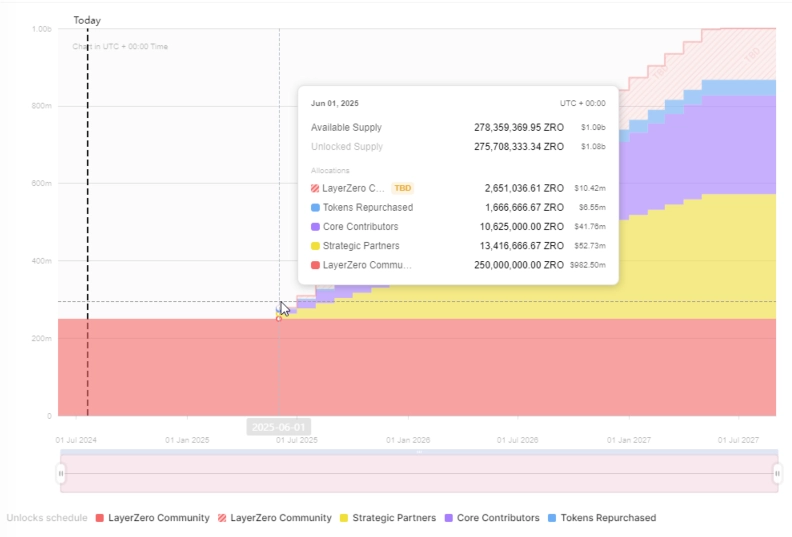Click the TBD badge in the tooltip
Screen dimensions: 792x537
[x=402, y=188]
